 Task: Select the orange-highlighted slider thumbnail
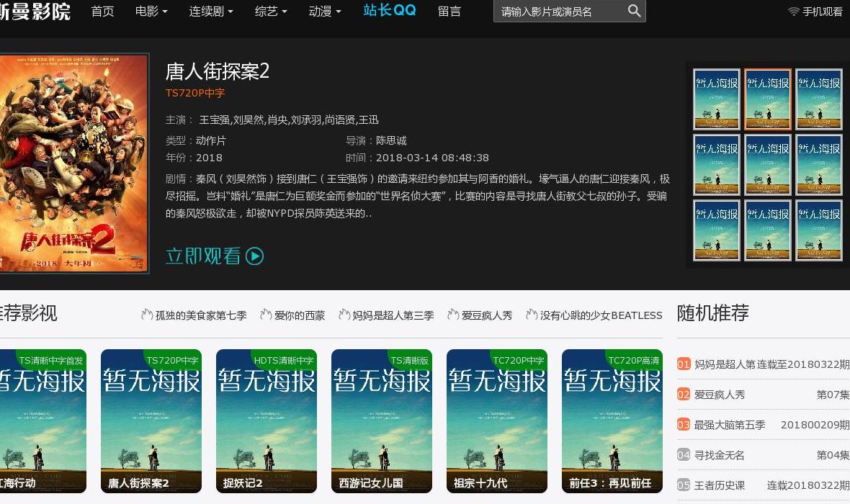pos(768,99)
